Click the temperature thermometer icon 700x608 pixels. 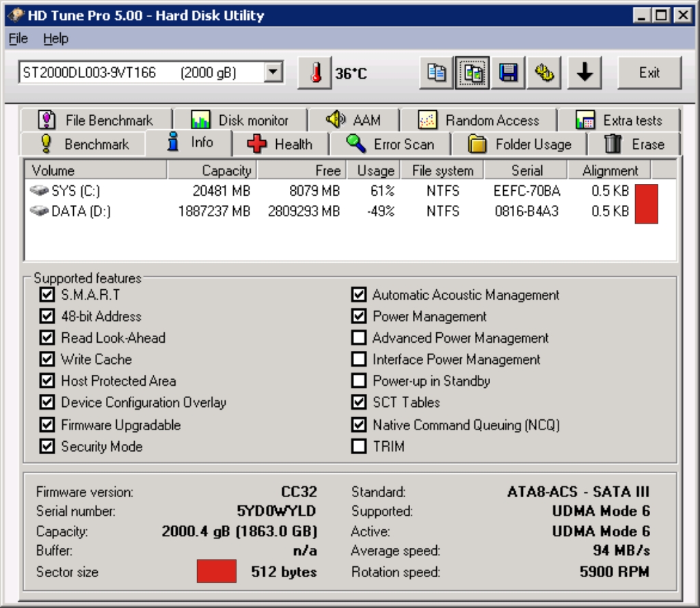[x=315, y=72]
